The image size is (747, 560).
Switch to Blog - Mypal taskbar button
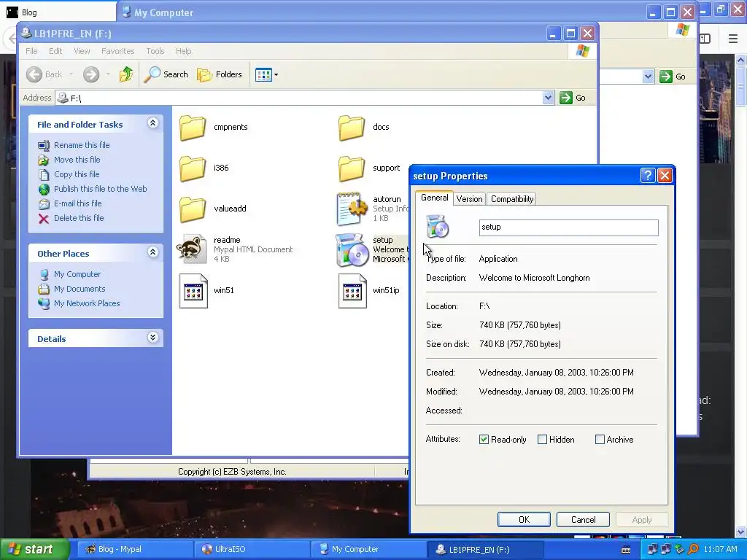[x=134, y=549]
